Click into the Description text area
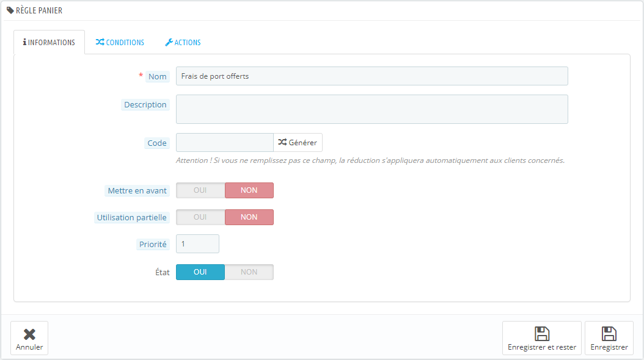 tap(372, 109)
